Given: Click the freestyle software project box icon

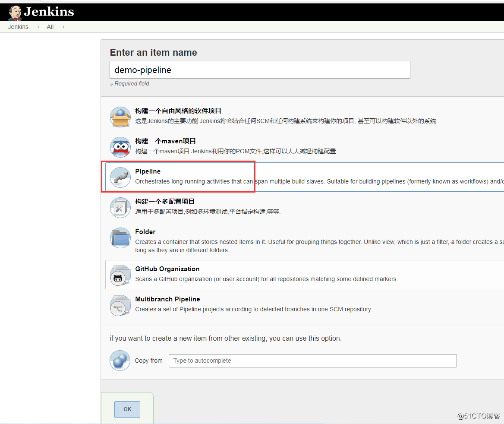Looking at the screenshot, I should click(120, 117).
